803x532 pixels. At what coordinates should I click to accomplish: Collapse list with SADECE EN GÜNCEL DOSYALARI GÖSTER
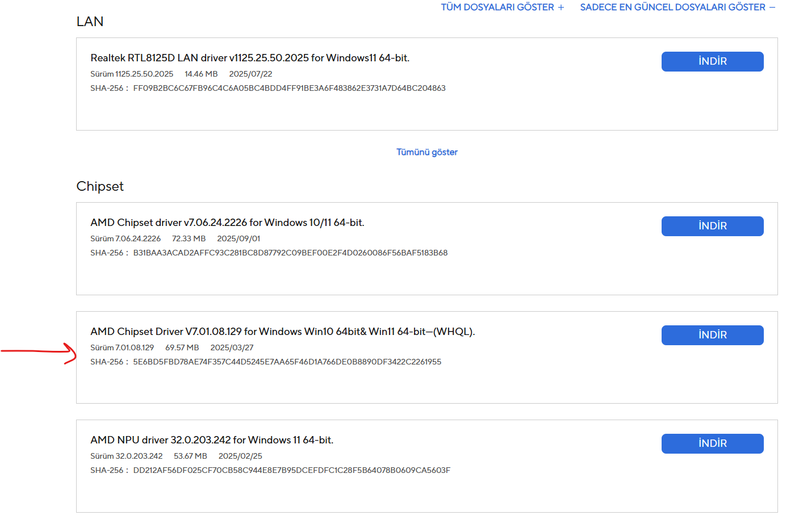(677, 7)
